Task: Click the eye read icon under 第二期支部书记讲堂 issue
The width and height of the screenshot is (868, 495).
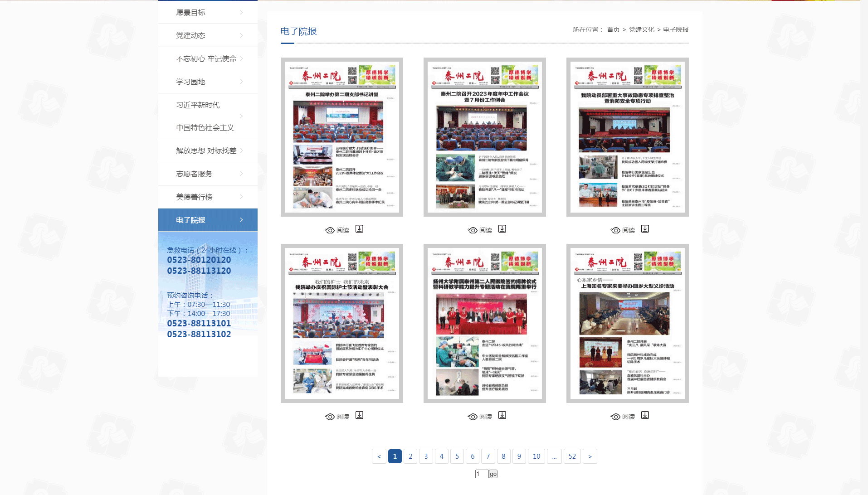Action: (330, 230)
